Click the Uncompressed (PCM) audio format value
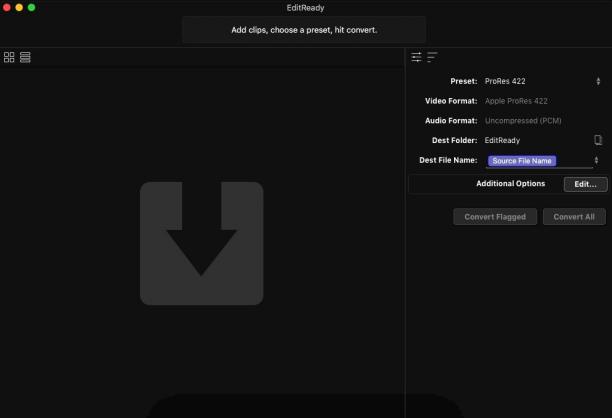The image size is (612, 418). [x=523, y=121]
